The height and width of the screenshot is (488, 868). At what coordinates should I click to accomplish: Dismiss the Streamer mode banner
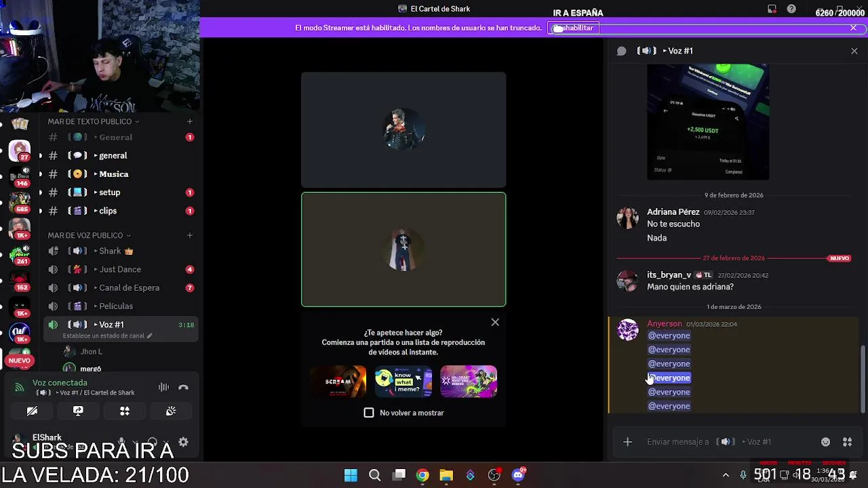853,28
